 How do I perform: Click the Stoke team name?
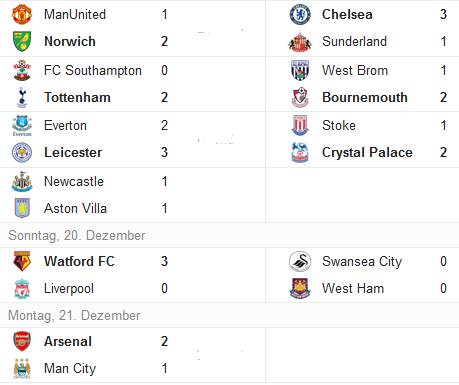[339, 126]
